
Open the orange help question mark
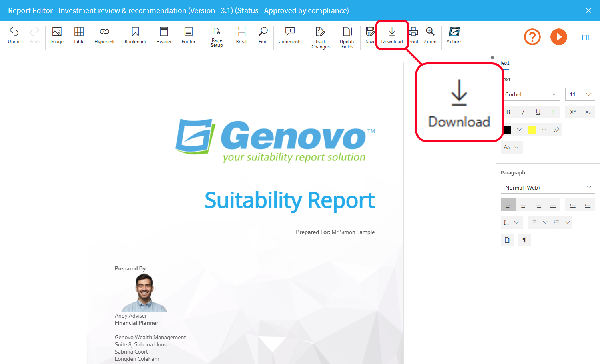click(x=532, y=37)
